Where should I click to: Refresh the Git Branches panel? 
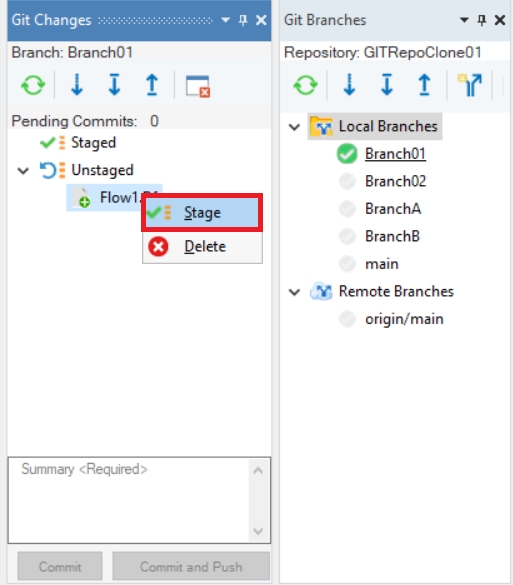point(305,85)
